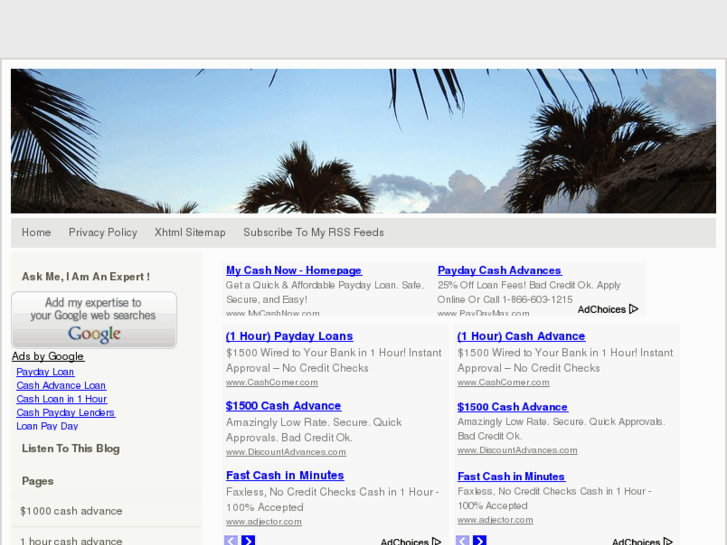Viewport: 727px width, 545px height.
Task: Open Cash Loan in 1 Hour link
Action: (62, 399)
